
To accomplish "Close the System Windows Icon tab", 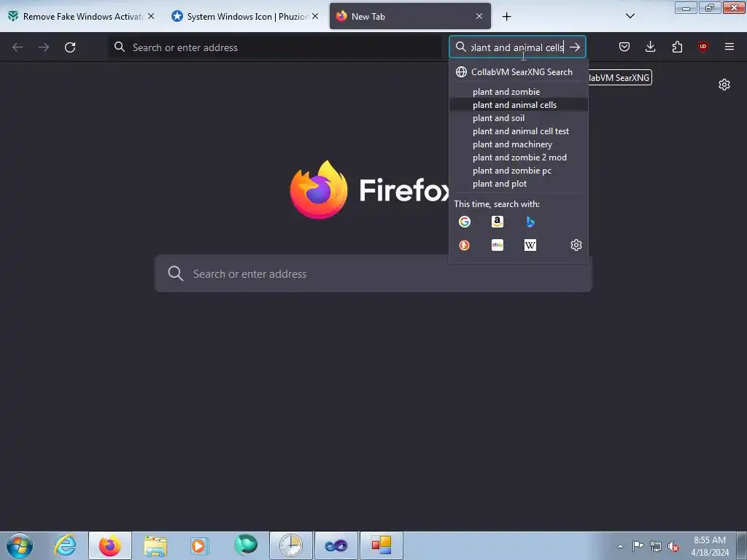I will [315, 16].
